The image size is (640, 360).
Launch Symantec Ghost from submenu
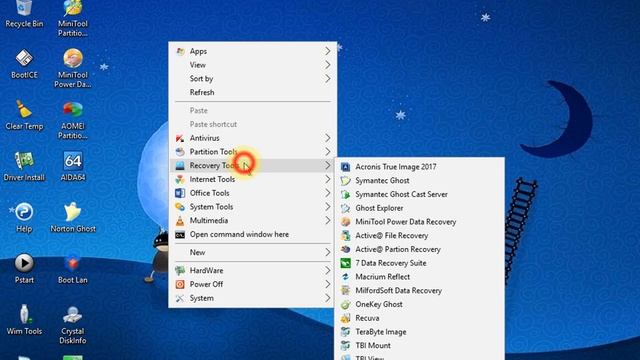[420, 180]
